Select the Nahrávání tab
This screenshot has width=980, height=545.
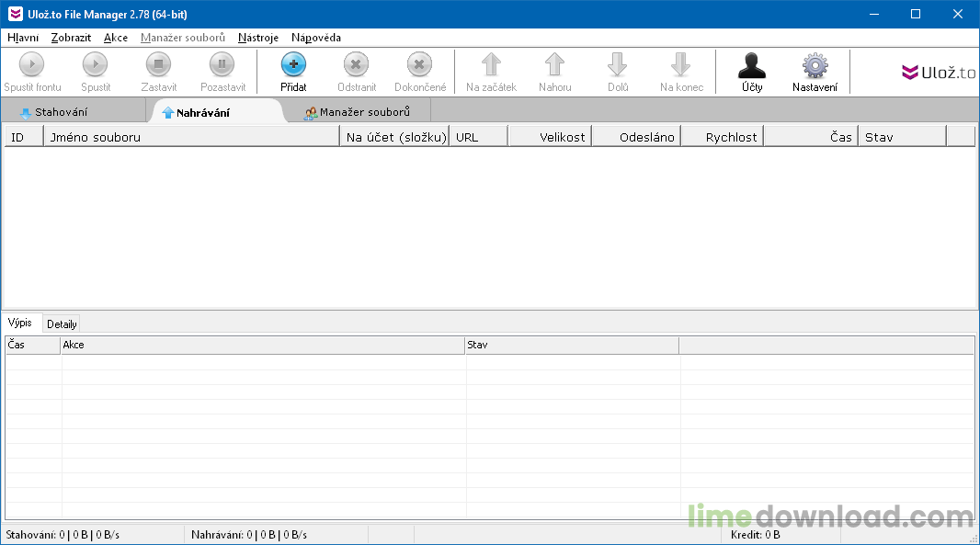tap(217, 112)
